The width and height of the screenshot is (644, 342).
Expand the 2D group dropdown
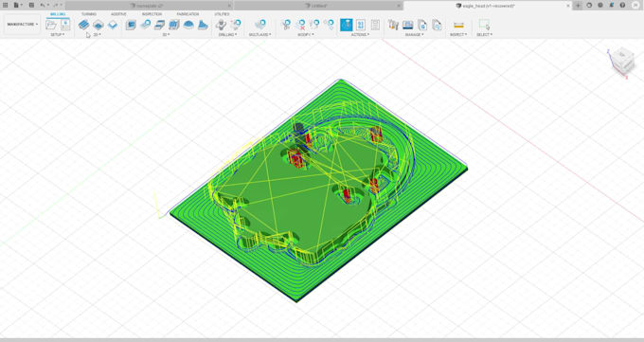coord(97,34)
